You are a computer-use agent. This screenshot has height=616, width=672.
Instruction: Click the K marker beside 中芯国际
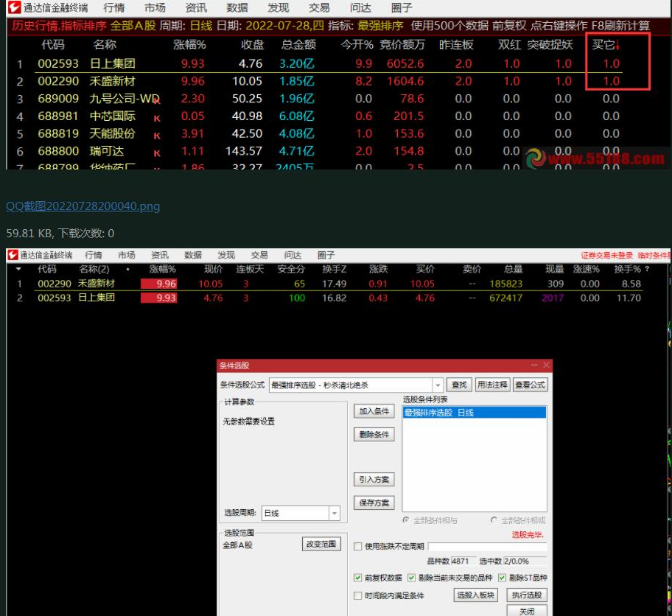(x=157, y=119)
